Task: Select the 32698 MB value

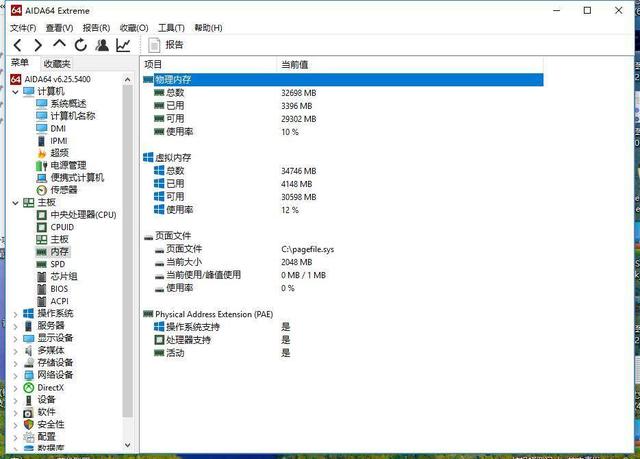Action: pos(299,93)
